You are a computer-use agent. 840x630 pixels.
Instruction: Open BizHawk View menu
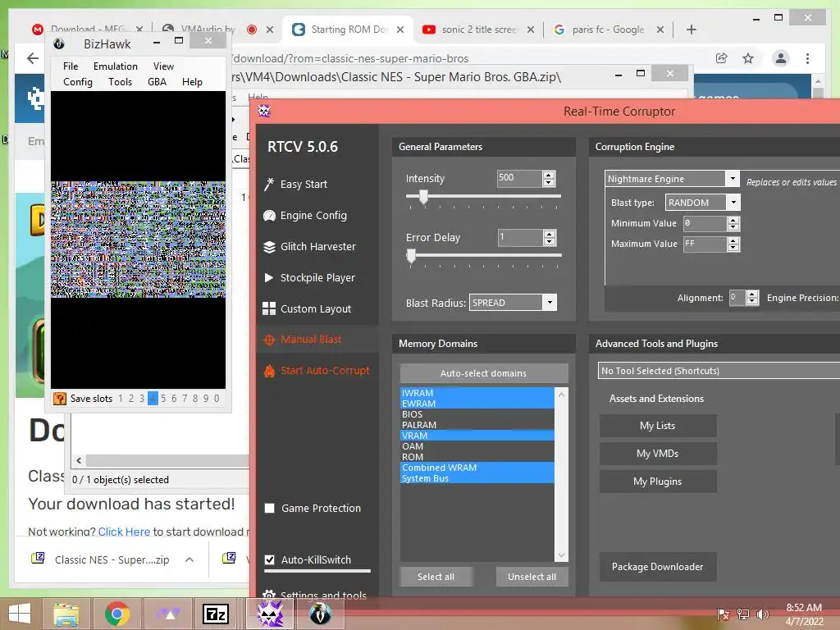pyautogui.click(x=163, y=66)
